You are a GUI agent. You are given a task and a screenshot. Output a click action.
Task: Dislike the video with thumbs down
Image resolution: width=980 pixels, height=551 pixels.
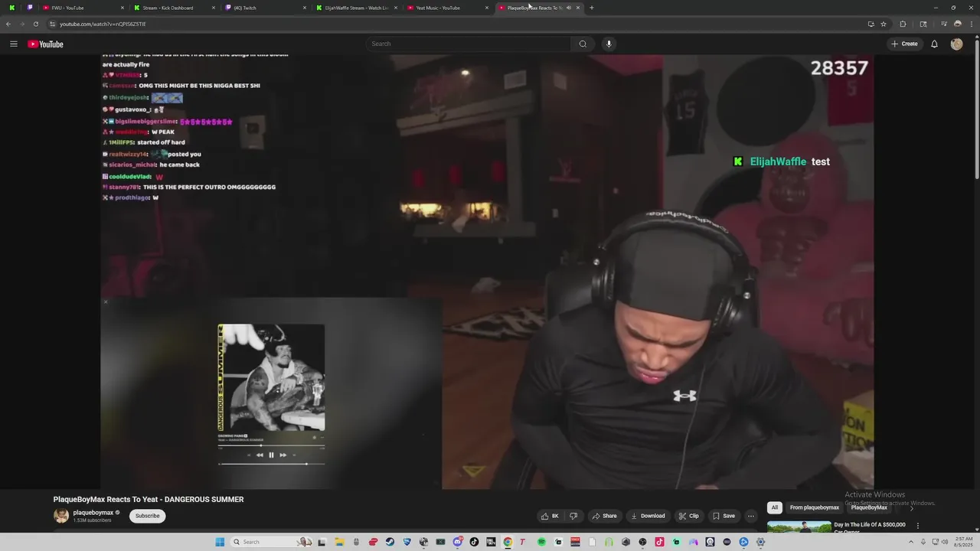[x=573, y=516]
